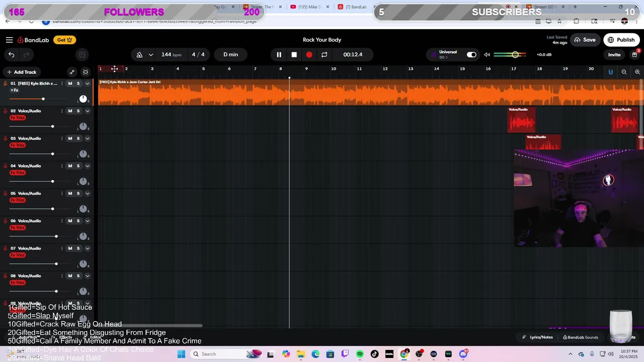This screenshot has height=362, width=644.
Task: Expand track 08 options chevron
Action: tap(87, 276)
